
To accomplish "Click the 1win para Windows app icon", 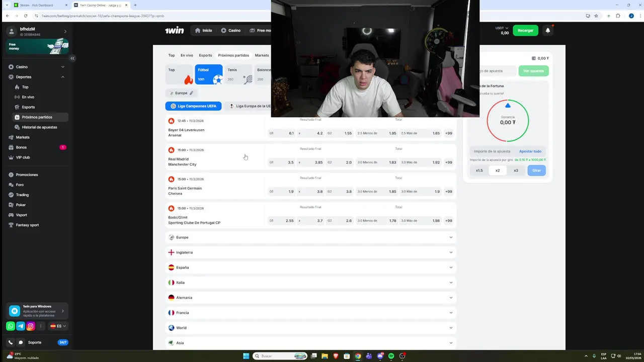I will 15,311.
